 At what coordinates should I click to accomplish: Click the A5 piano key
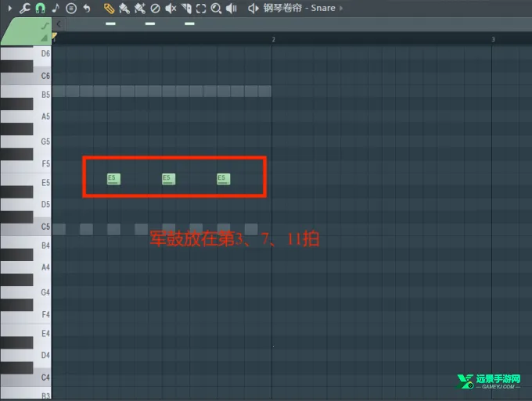(x=26, y=116)
